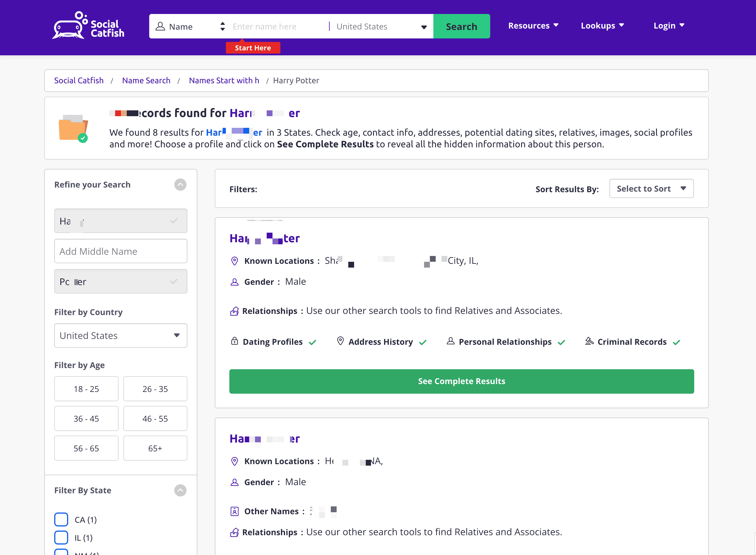Click location pin icon in second result
756x555 pixels.
(235, 462)
